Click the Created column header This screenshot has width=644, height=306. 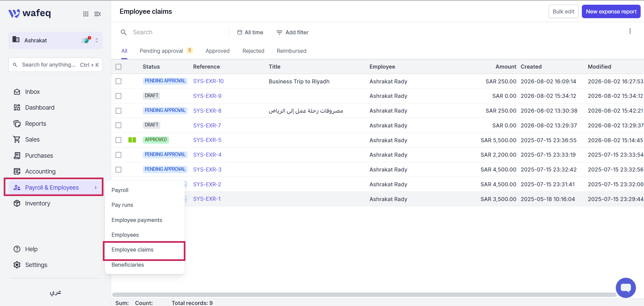click(531, 67)
